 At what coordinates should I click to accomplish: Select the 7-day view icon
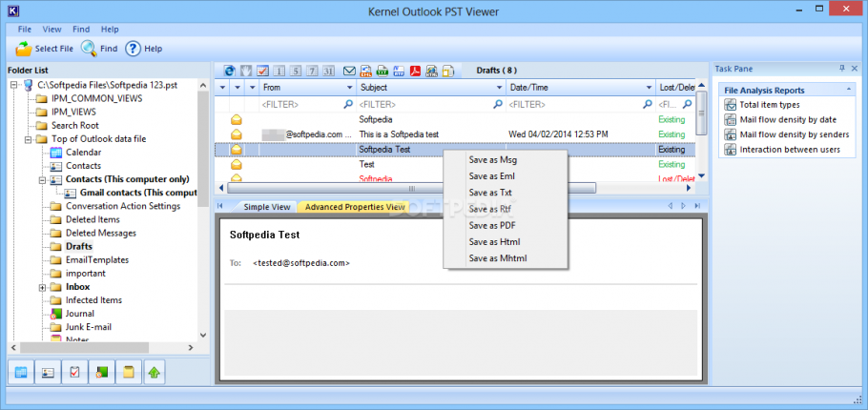point(312,71)
